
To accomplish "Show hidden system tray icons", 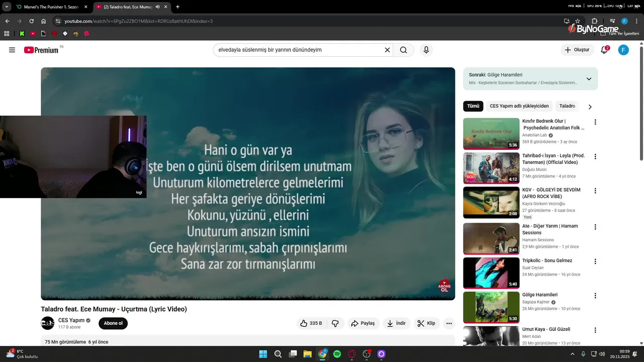I will (573, 354).
